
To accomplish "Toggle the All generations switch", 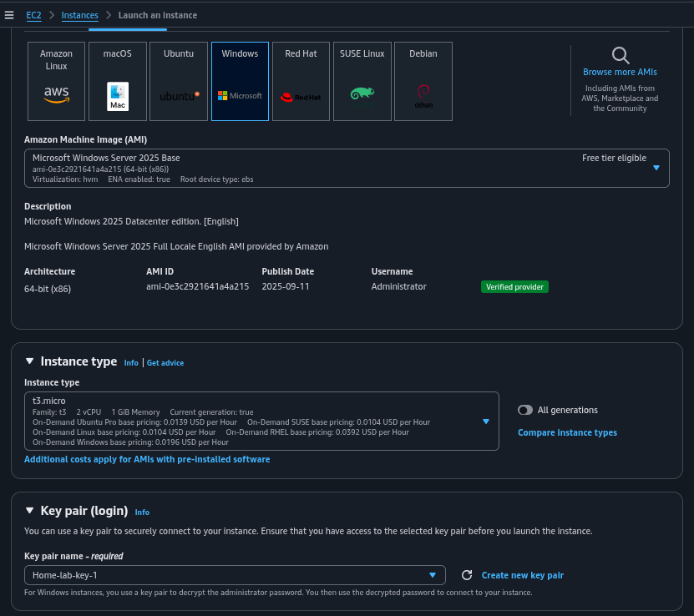I will [x=525, y=410].
